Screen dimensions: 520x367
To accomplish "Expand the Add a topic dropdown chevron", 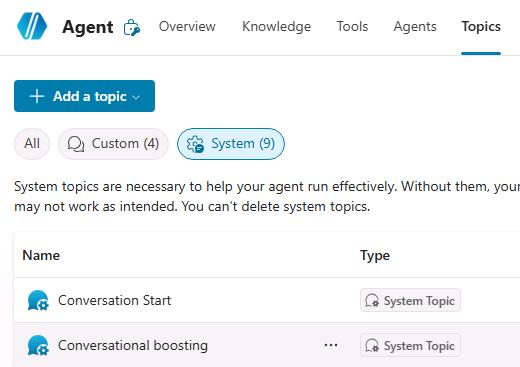I will 136,97.
